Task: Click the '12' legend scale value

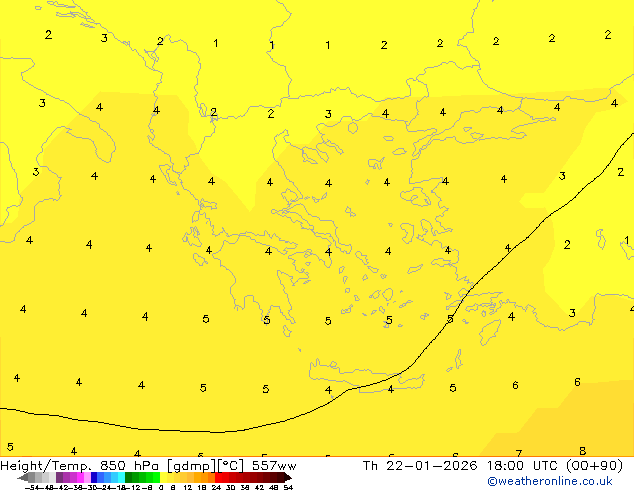Action: [188, 487]
